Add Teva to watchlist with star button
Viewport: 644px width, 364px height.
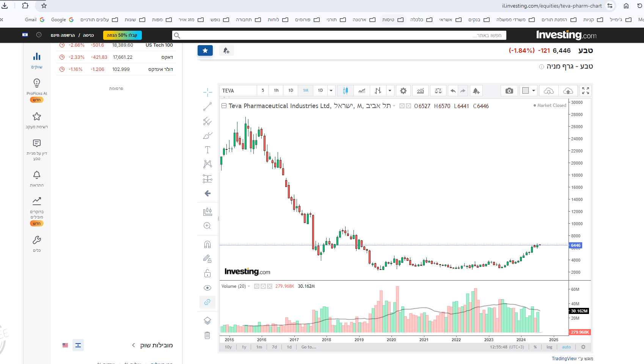pyautogui.click(x=205, y=50)
